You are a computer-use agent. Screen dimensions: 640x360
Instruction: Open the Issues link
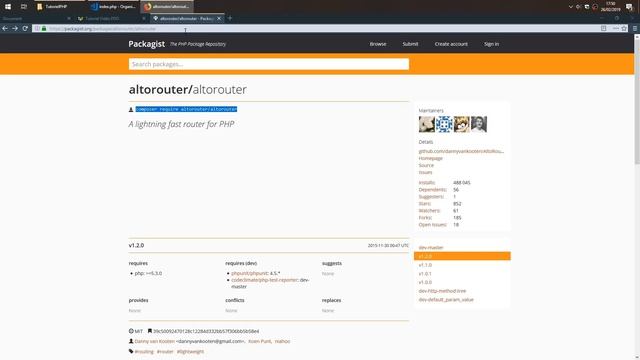coord(425,172)
